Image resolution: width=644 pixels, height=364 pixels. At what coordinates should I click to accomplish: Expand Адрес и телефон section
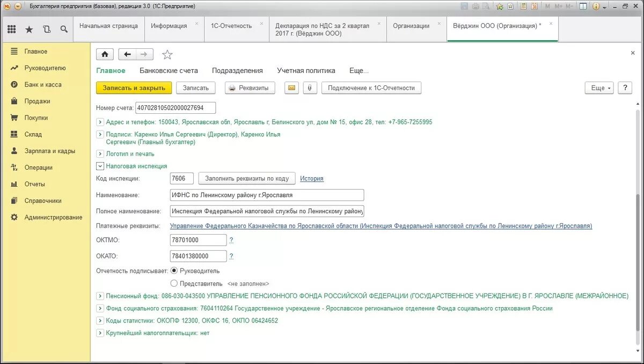100,122
